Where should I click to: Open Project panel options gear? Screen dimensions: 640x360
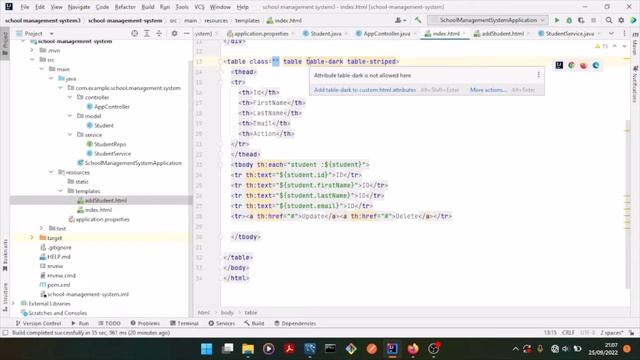pos(174,33)
